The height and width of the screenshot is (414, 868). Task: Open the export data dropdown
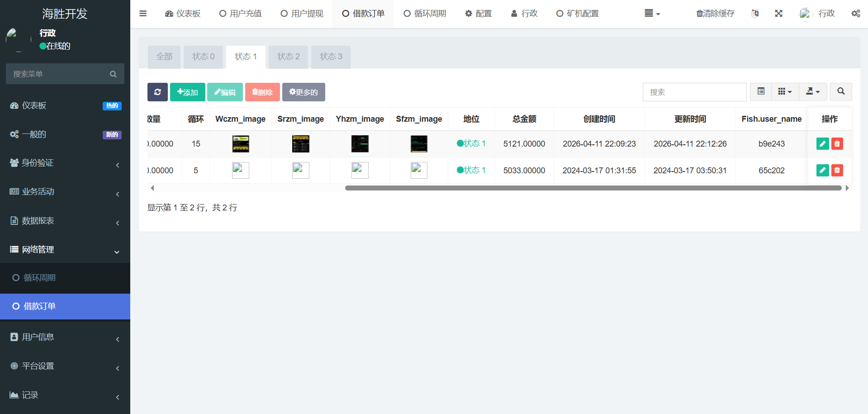(x=812, y=92)
